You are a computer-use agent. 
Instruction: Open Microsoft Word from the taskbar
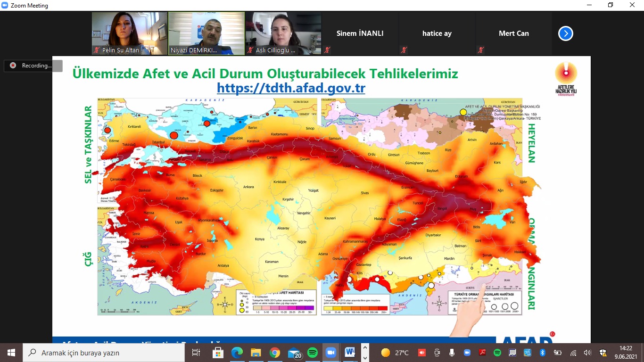tap(349, 353)
